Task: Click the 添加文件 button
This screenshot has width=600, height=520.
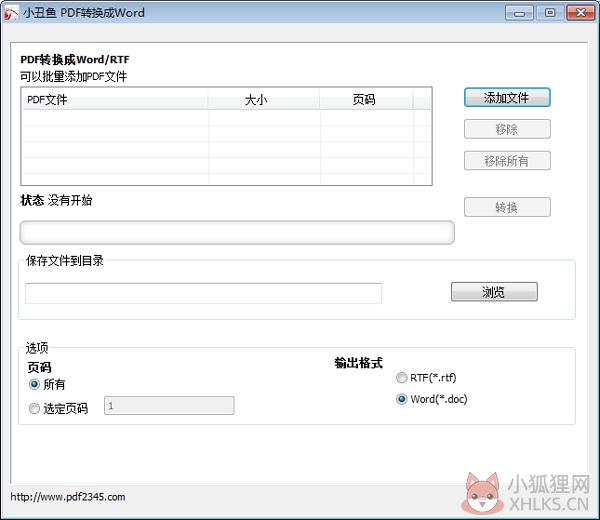Action: tap(507, 98)
